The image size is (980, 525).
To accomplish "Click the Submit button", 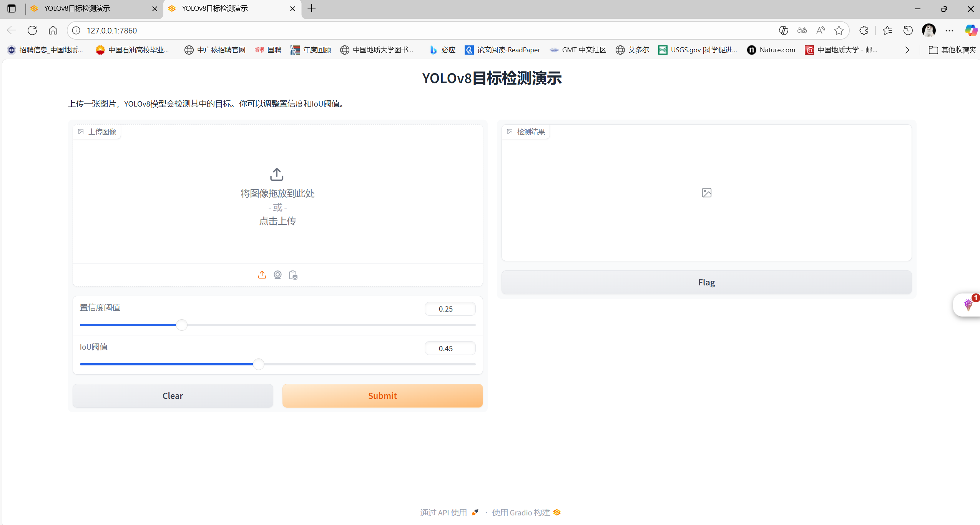I will (x=382, y=395).
